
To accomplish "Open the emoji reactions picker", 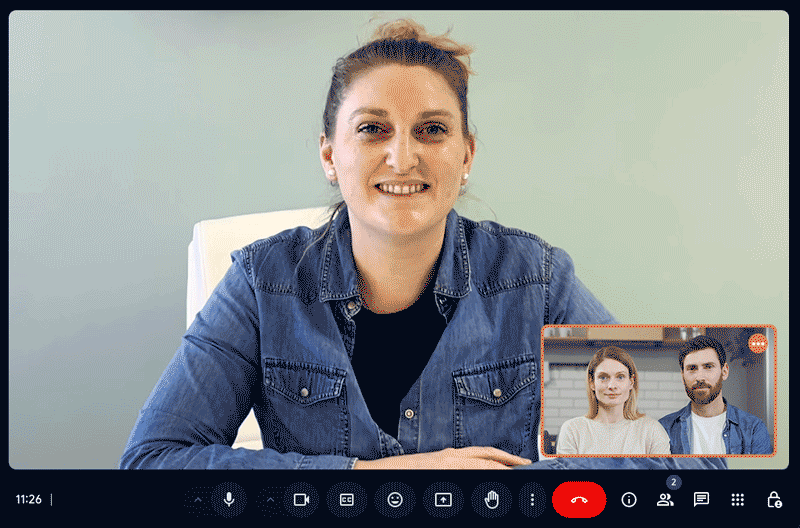I will click(395, 499).
